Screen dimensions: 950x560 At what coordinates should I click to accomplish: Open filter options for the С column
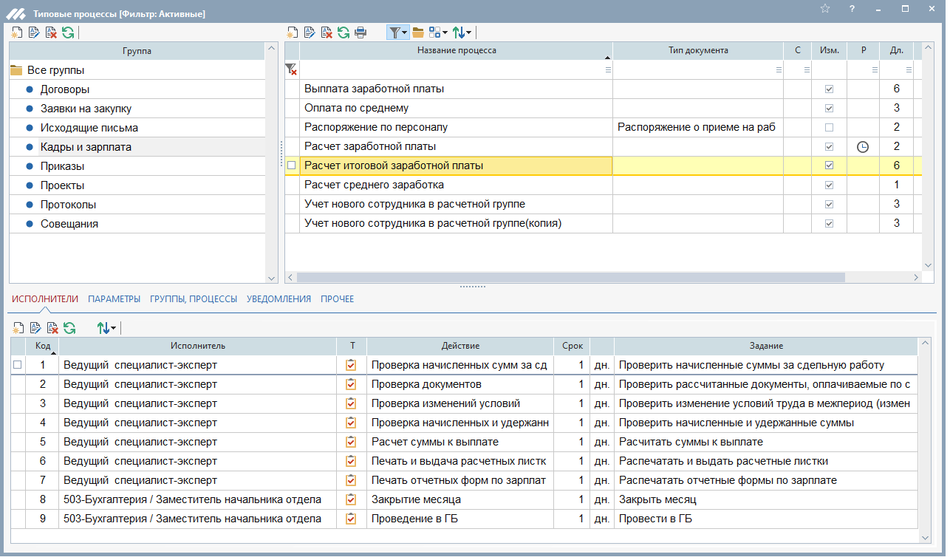tap(806, 69)
